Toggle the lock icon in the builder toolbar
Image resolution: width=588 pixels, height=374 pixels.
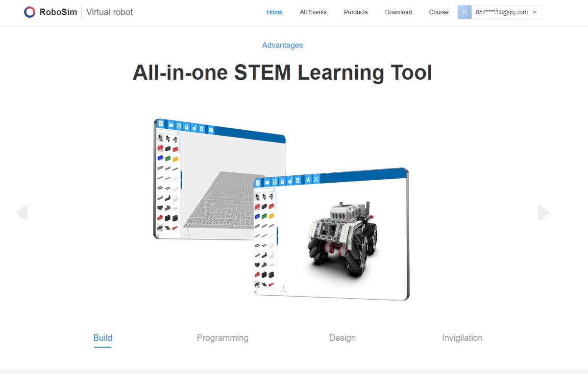[187, 126]
